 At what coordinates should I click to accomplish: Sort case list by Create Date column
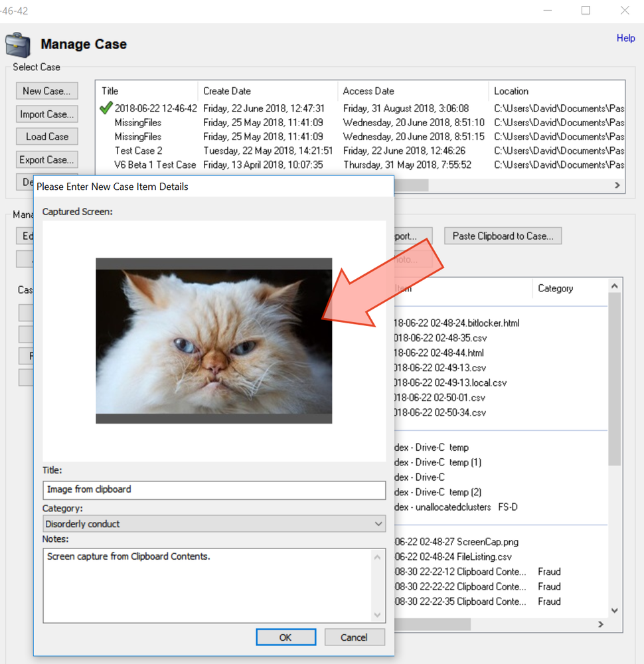tap(268, 91)
